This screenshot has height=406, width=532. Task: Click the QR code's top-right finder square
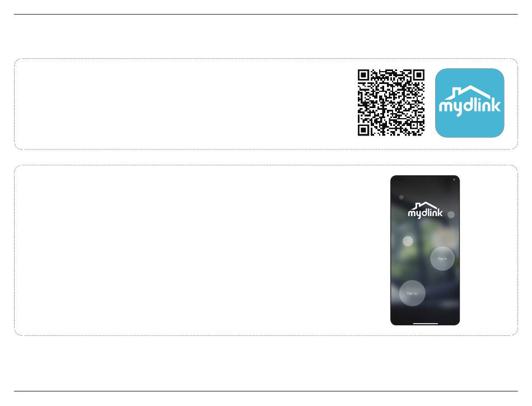click(419, 75)
